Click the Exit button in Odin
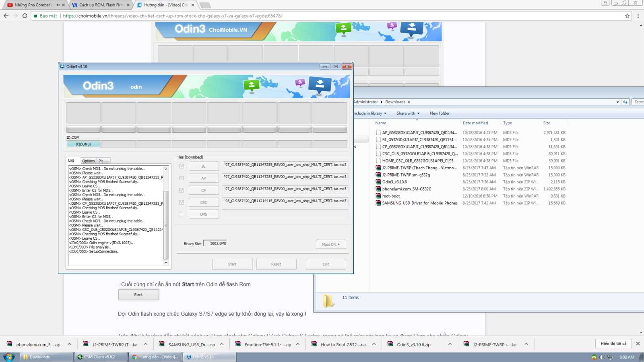 326,264
